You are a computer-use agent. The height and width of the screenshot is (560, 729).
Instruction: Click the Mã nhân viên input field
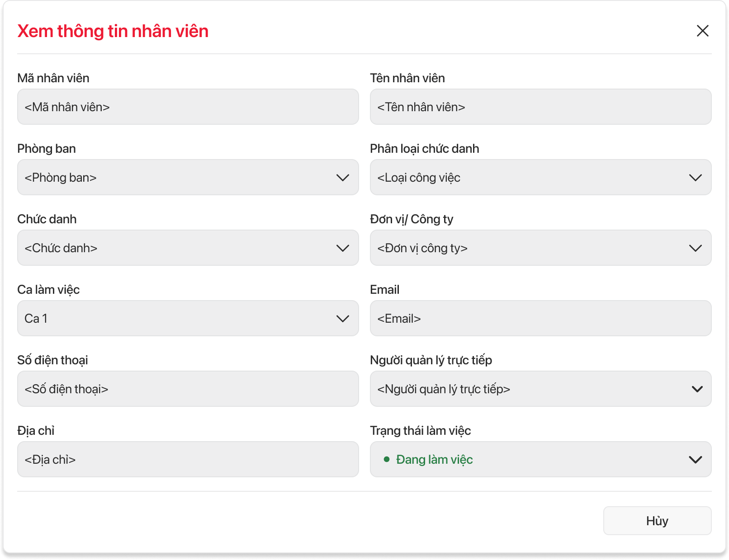[x=188, y=107]
